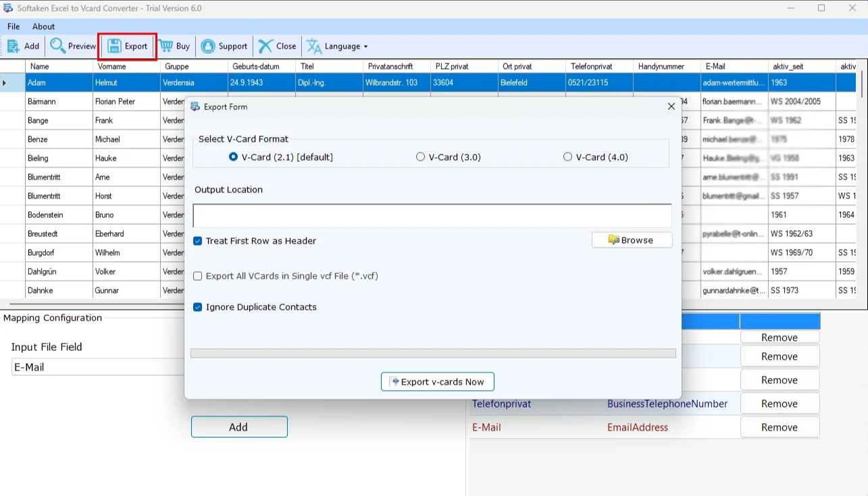
Task: Select the Benze name cell
Action: pos(59,139)
